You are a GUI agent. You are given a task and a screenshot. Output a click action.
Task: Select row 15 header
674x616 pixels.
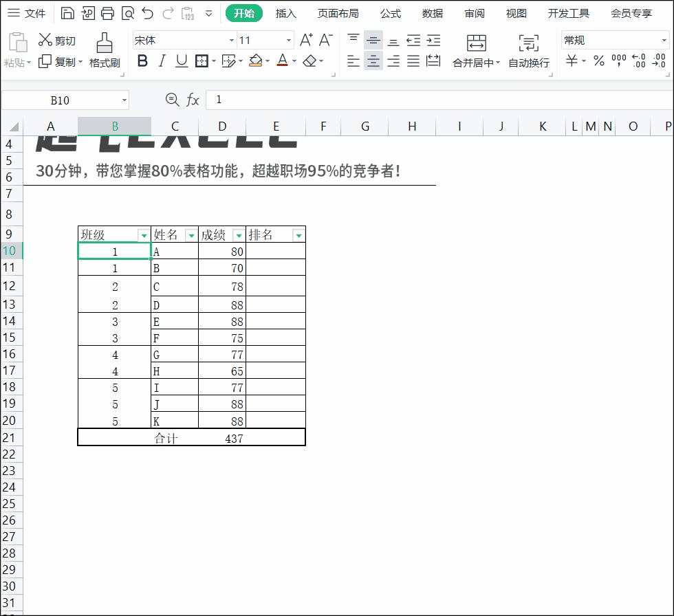[11, 338]
